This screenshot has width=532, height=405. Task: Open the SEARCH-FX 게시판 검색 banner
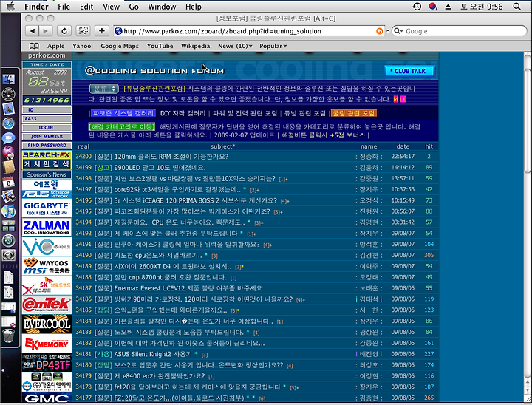click(47, 160)
